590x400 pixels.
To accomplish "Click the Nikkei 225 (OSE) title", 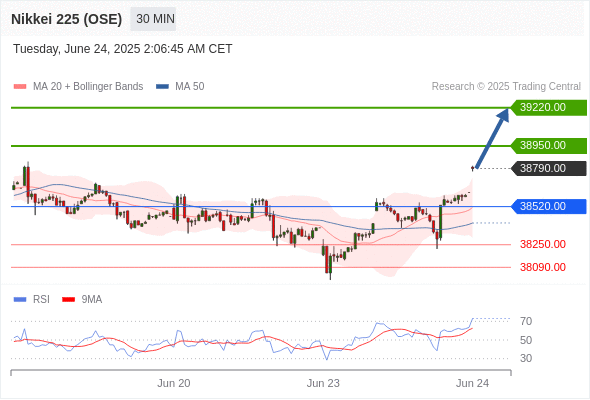I will 67,19.
